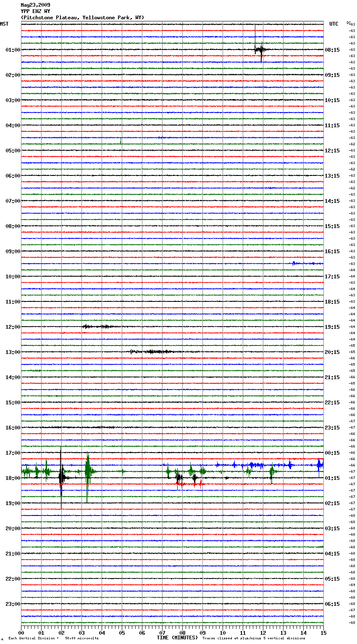Click the 05:15 UTC time label
The image size is (357, 644).
pyautogui.click(x=332, y=579)
